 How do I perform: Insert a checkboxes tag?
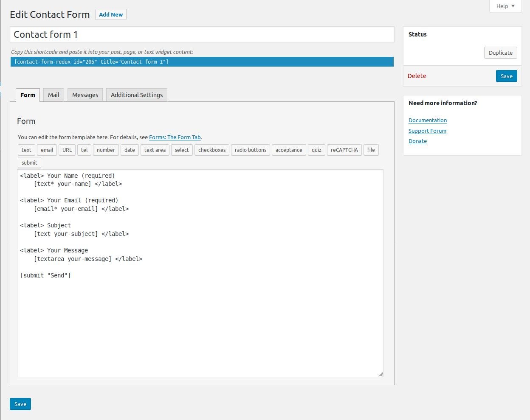coord(212,150)
